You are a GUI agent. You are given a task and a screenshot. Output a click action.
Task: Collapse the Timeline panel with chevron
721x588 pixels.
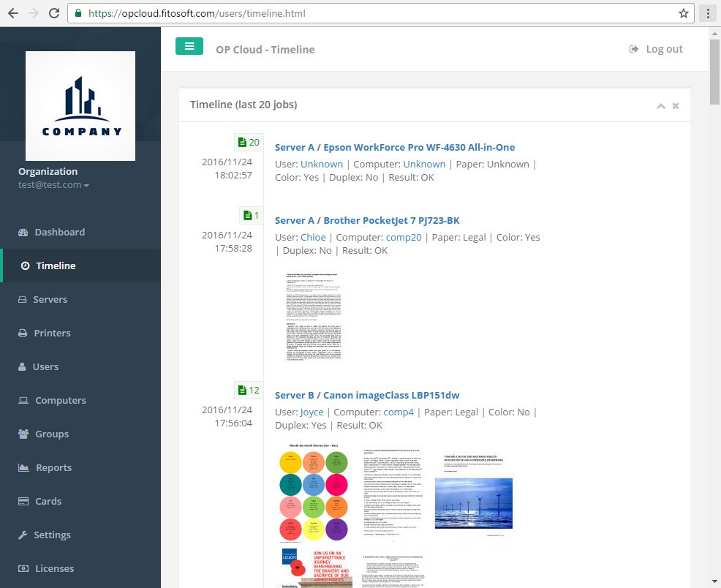661,106
